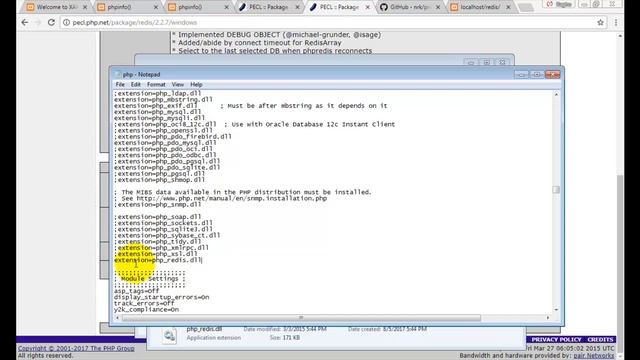Click the php_redis.dll file icon
The image size is (640, 360).
tap(169, 336)
